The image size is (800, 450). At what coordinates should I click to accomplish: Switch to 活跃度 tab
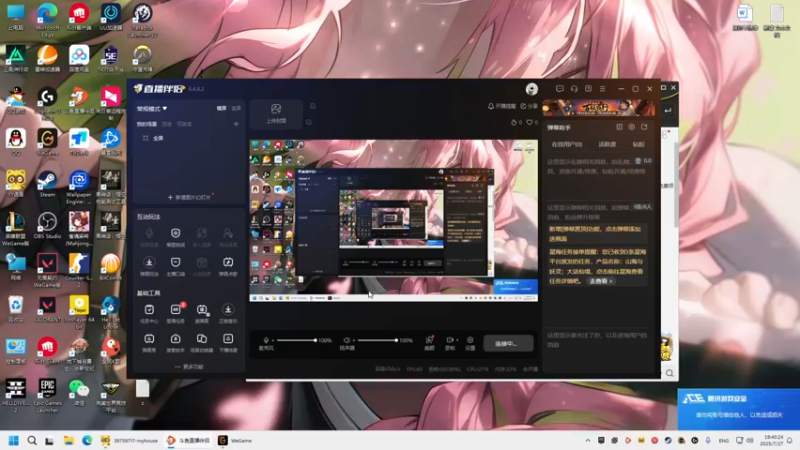click(607, 144)
